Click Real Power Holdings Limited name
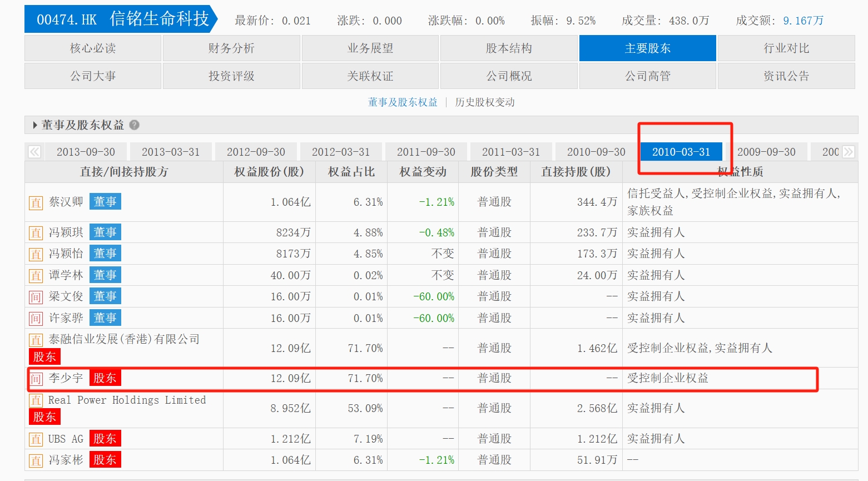This screenshot has width=868, height=481. [x=127, y=400]
